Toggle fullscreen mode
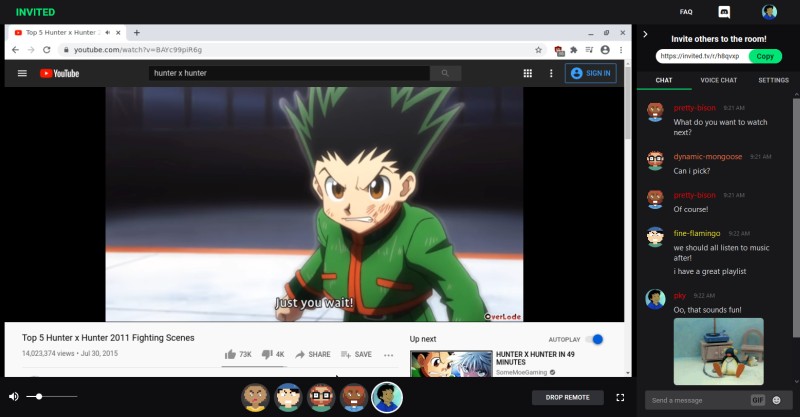 click(x=620, y=397)
